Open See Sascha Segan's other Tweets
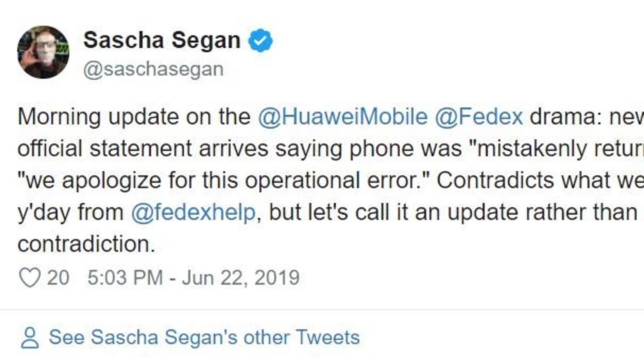Screen dimensions: 644x362 click(x=204, y=337)
